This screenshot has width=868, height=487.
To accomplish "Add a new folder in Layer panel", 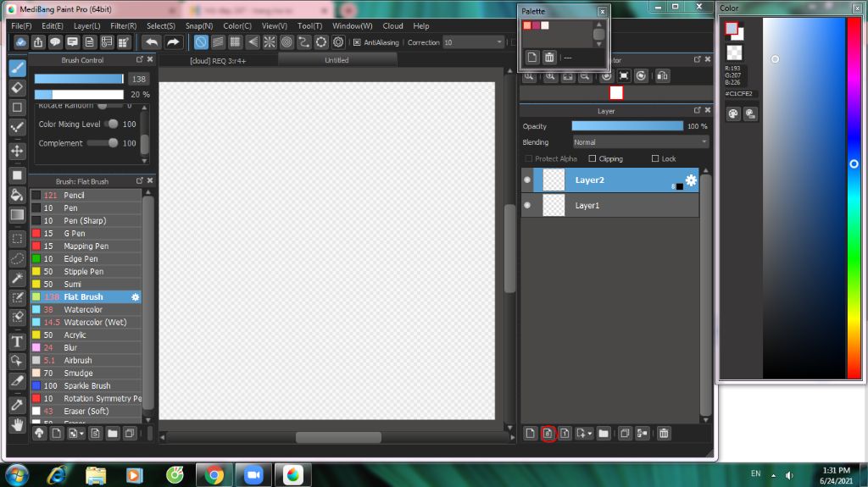I will pos(604,434).
